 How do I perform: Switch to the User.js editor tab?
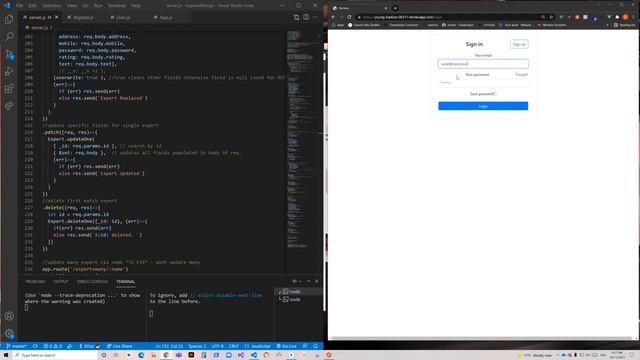pos(123,18)
